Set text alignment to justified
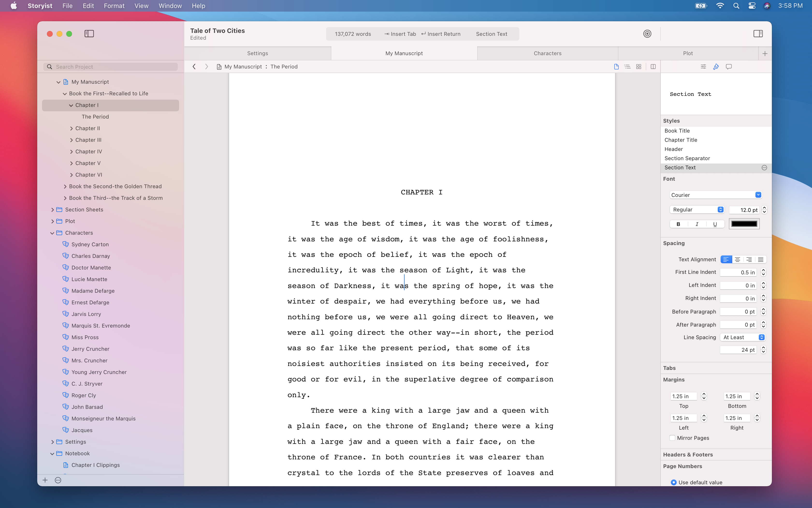 [x=761, y=259]
